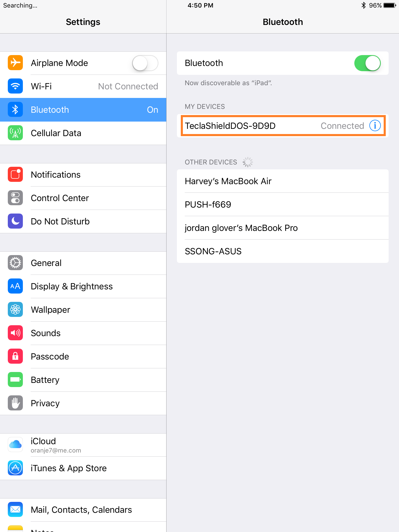Open iTunes & App Store settings
This screenshot has height=532, width=399.
click(83, 468)
